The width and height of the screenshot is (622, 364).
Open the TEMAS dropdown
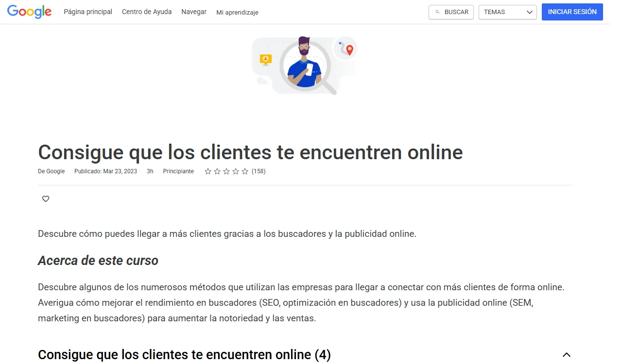point(508,12)
